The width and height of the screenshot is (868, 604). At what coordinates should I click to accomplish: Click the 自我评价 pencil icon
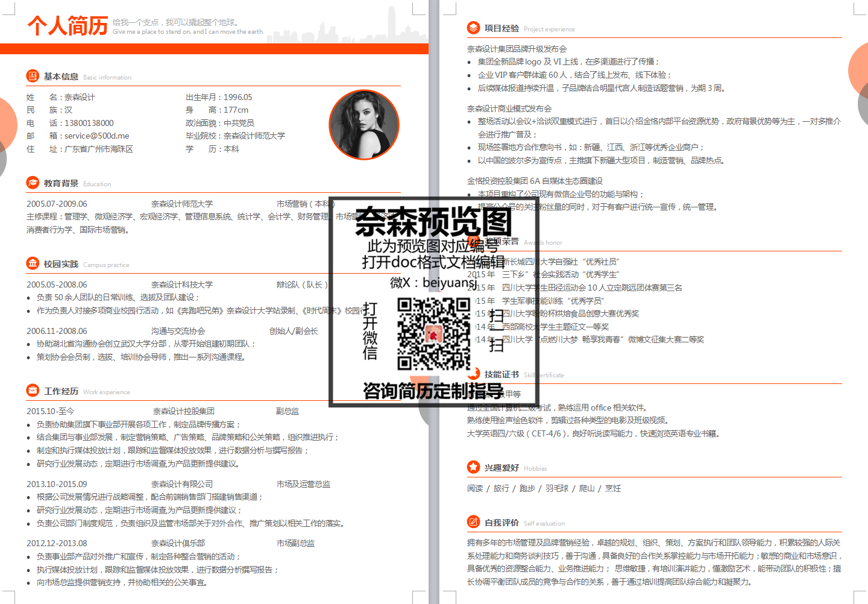[x=473, y=522]
